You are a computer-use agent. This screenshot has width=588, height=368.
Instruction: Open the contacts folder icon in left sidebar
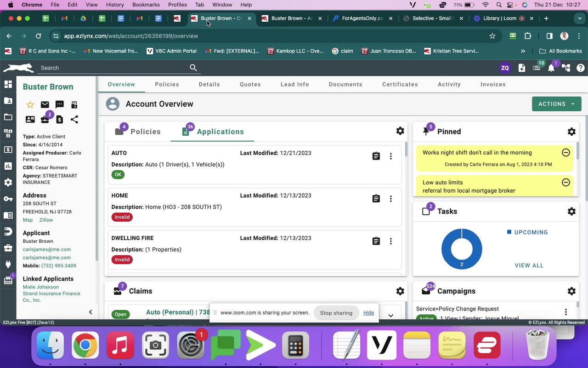tap(8, 101)
